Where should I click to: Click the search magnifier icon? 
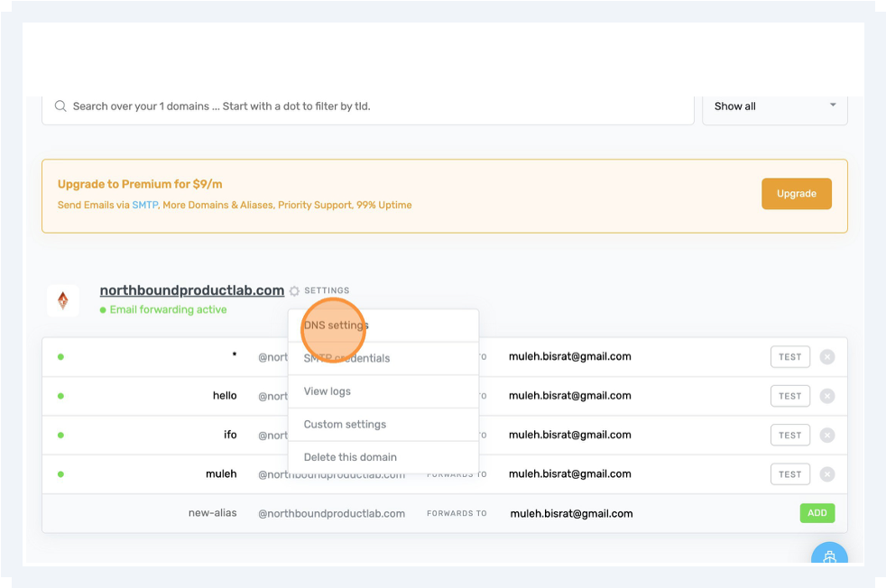click(x=60, y=106)
